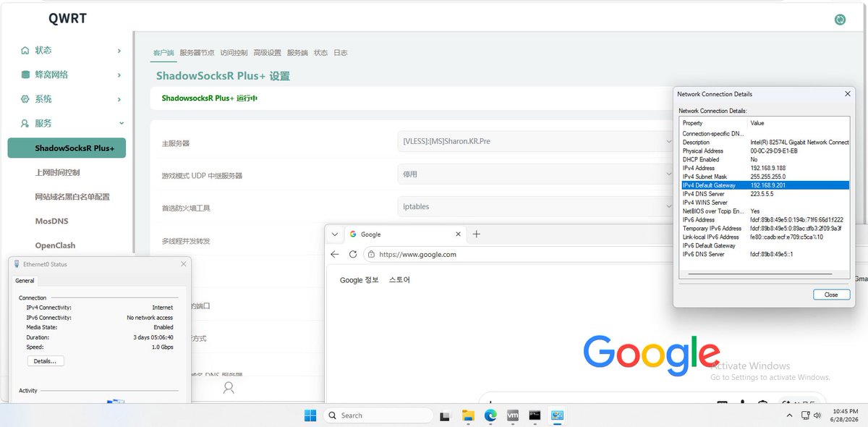Viewport: 868px width, 427px height.
Task: Click the active network control panel taskbar icon
Action: (558, 415)
